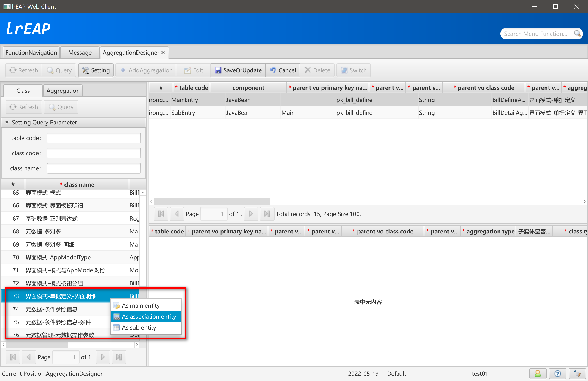Select row 69 元数据-多对多-明细
588x381 pixels.
[x=70, y=244]
